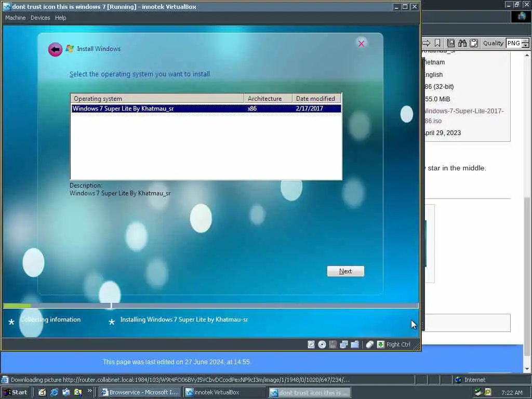Viewport: 532px width, 399px height.
Task: Click the hard disk activity icon in VirtualBox status bar
Action: [311, 344]
